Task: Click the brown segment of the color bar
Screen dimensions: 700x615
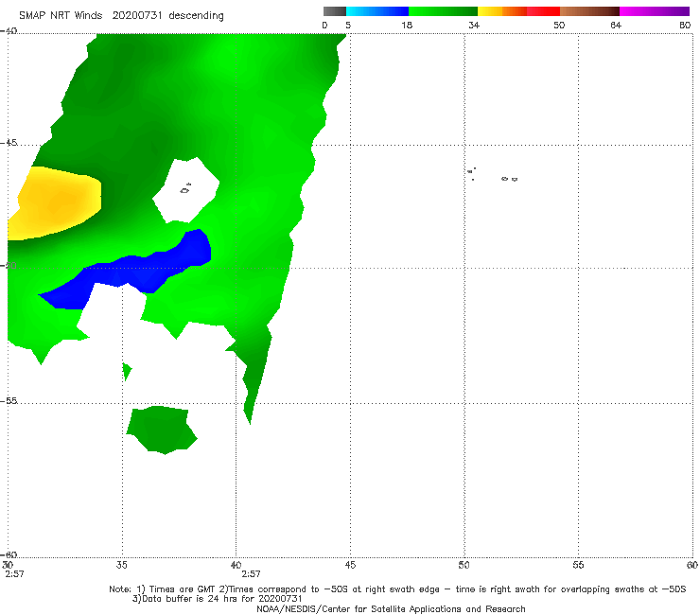Action: (589, 11)
